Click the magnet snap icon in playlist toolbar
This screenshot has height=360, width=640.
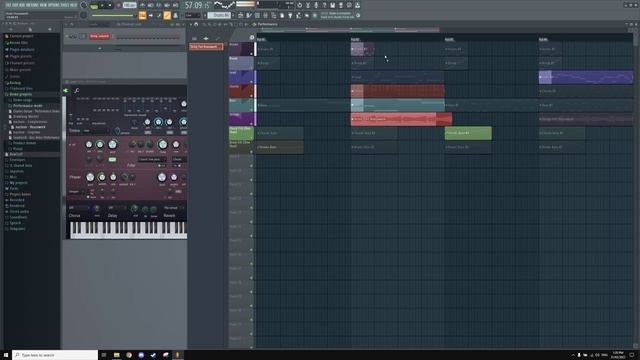point(196,24)
